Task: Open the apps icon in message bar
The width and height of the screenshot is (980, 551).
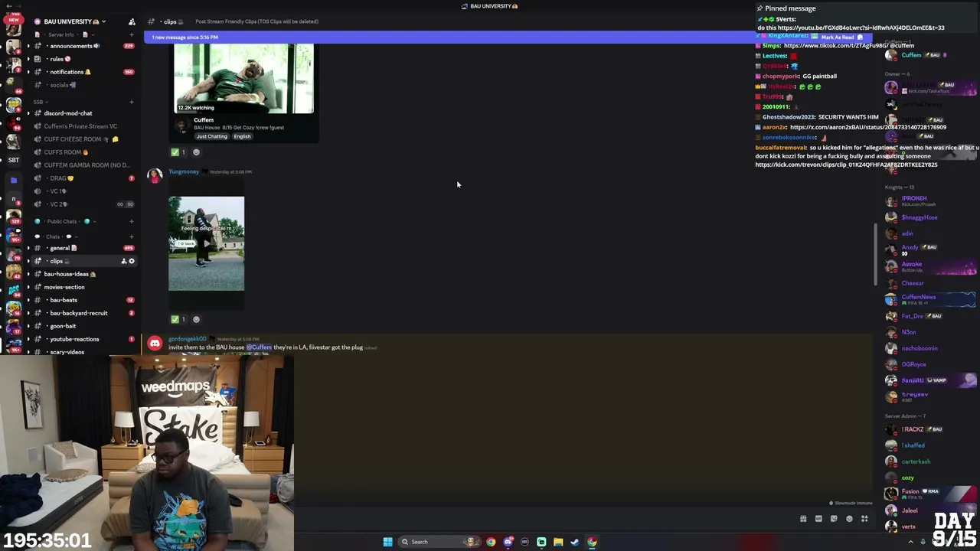Action: coord(864,519)
